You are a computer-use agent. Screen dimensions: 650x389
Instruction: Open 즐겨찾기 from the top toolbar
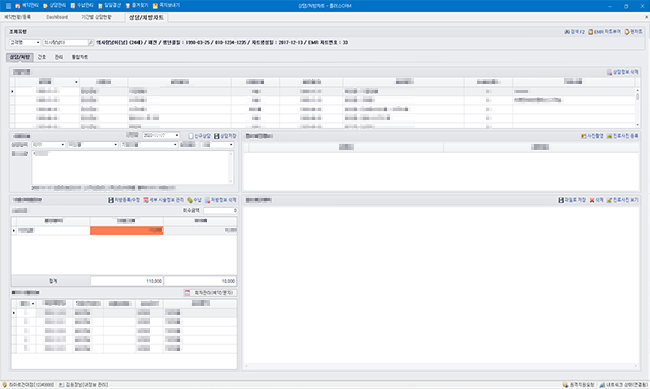pos(137,6)
